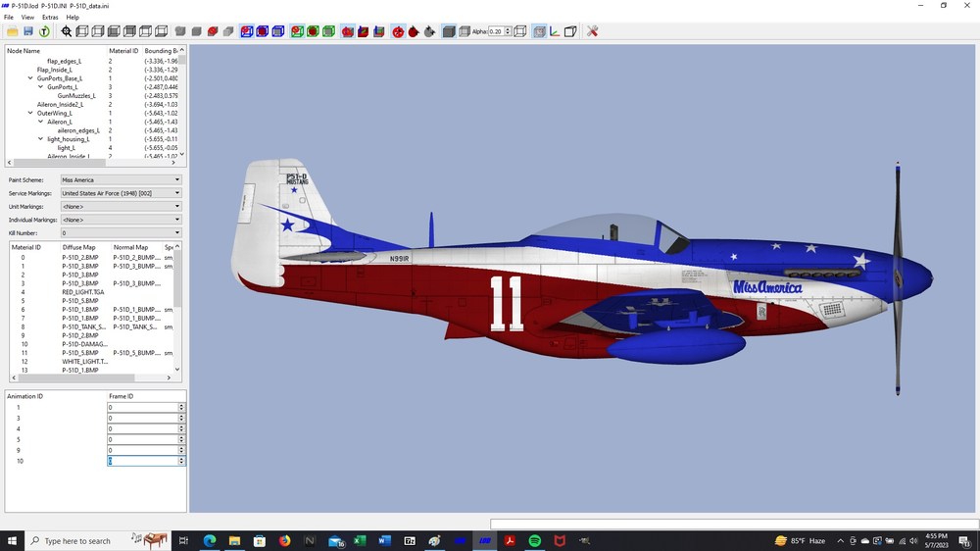This screenshot has width=980, height=551.
Task: Click Frame ID field for Animation 1
Action: coord(143,407)
